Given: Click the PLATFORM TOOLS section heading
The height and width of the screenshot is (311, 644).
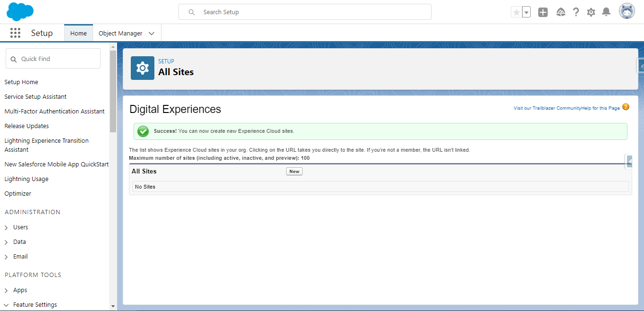Looking at the screenshot, I should pos(33,275).
